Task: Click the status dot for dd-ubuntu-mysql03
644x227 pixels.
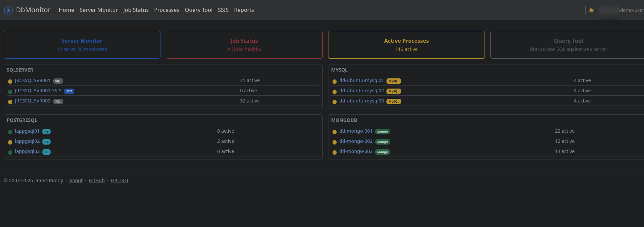Action: pos(335,102)
